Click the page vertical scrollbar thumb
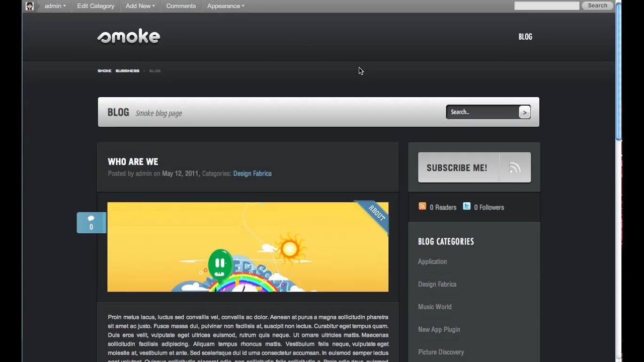644x362 pixels. pyautogui.click(x=618, y=70)
